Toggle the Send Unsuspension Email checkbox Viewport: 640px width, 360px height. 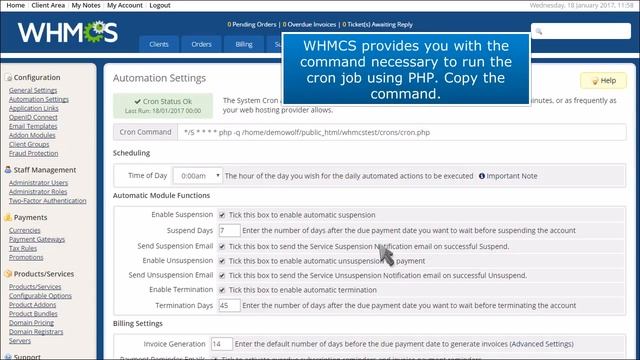click(222, 276)
